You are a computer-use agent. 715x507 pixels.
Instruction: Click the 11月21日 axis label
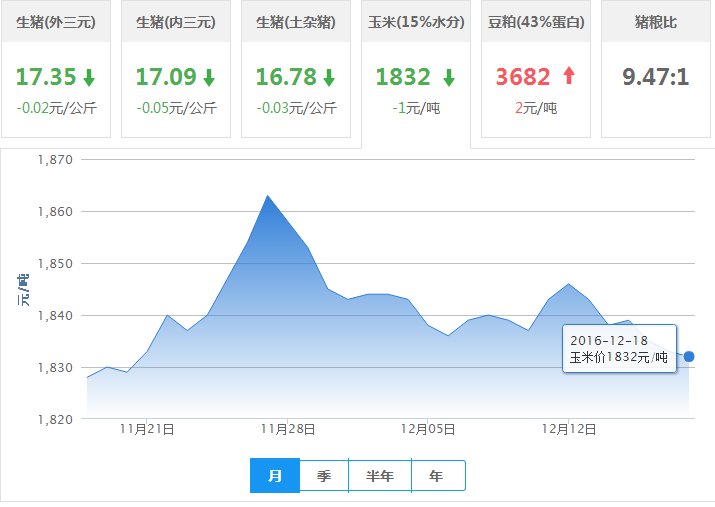pyautogui.click(x=147, y=429)
